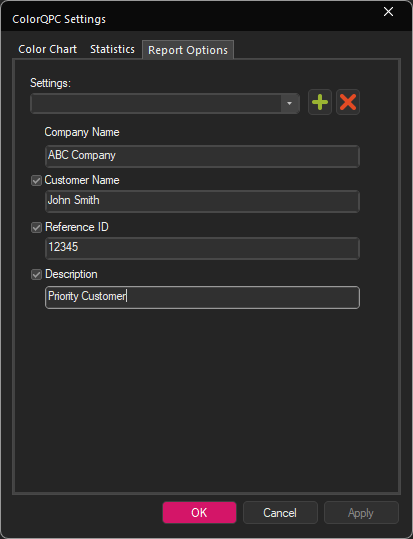Click the Company Name label text
The height and width of the screenshot is (539, 413).
(82, 132)
